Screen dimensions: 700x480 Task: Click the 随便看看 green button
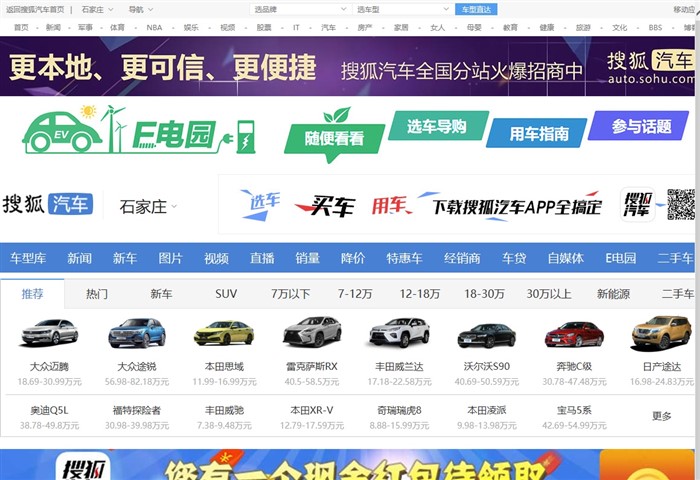[x=334, y=138]
